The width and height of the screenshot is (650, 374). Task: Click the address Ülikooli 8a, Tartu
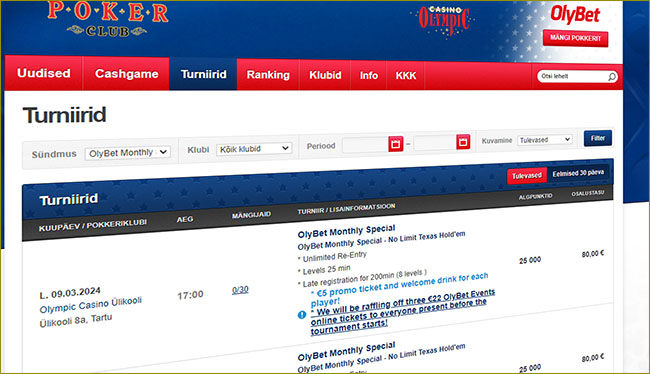coord(76,320)
